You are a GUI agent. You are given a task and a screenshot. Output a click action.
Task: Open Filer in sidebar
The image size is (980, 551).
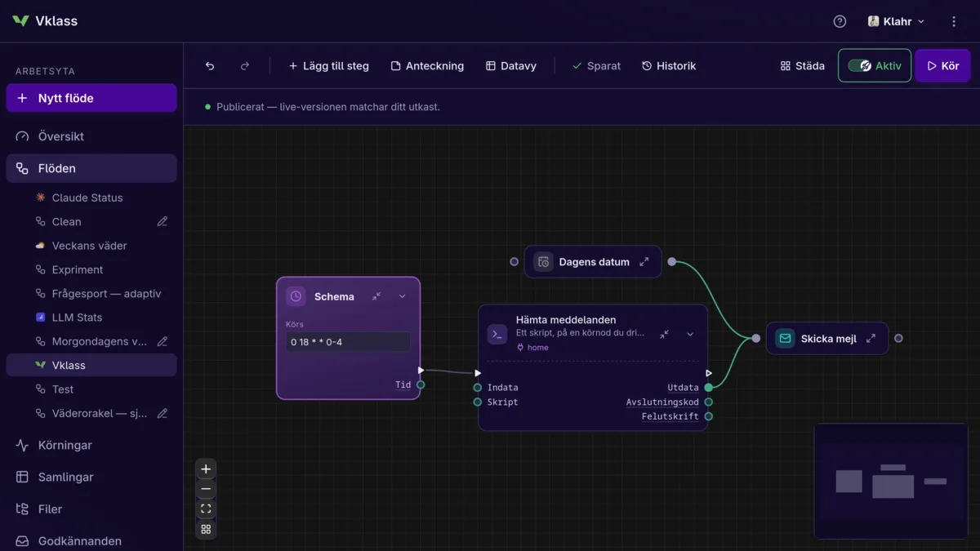tap(91, 509)
